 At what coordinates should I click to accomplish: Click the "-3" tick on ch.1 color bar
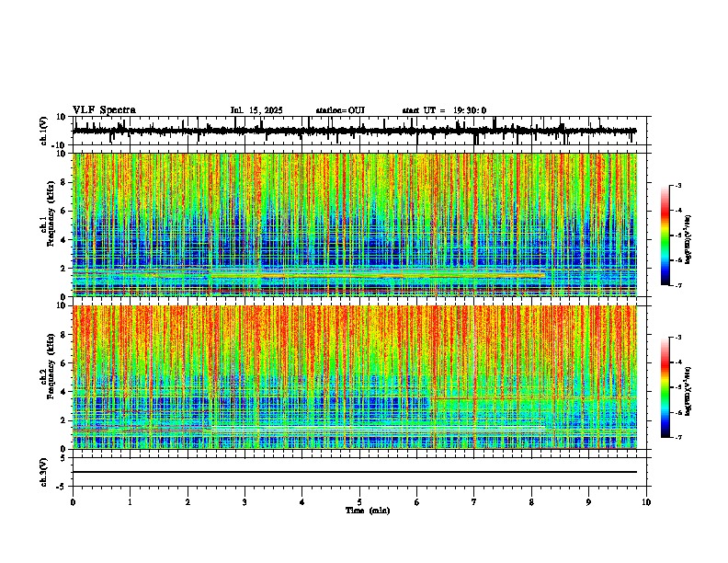coord(678,186)
